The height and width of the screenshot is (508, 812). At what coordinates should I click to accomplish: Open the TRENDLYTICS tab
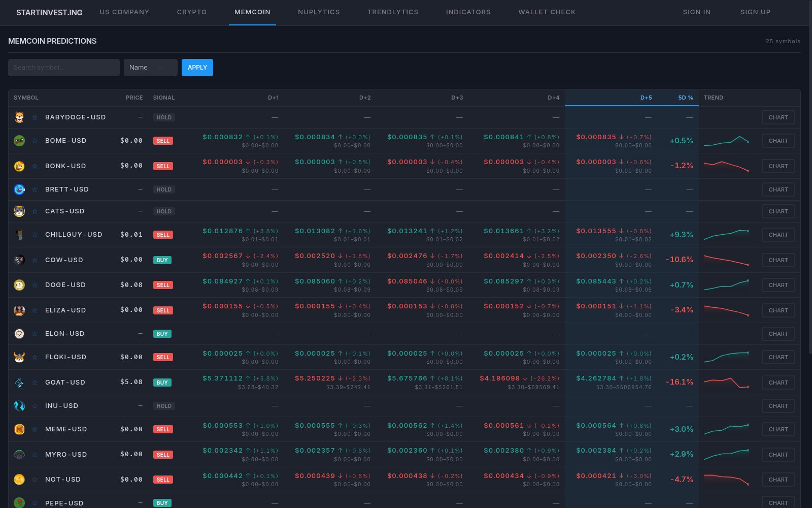click(393, 12)
